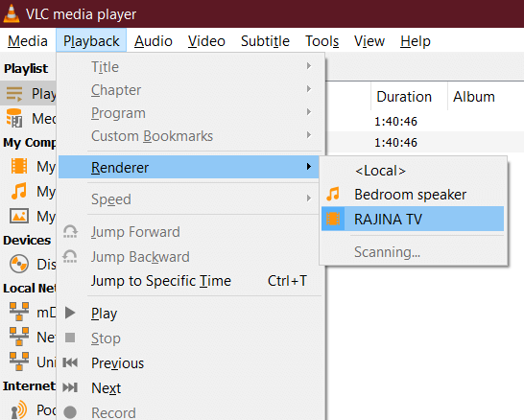Click the VLC cone icon in title bar
This screenshot has width=524, height=420.
[11, 13]
